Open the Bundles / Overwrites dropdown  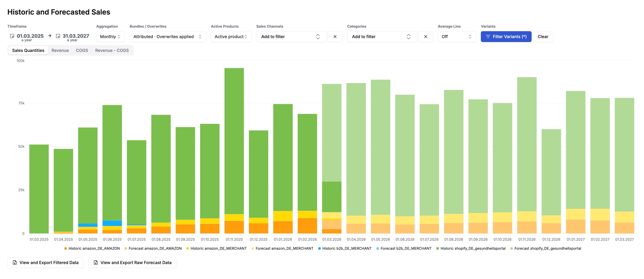point(167,36)
